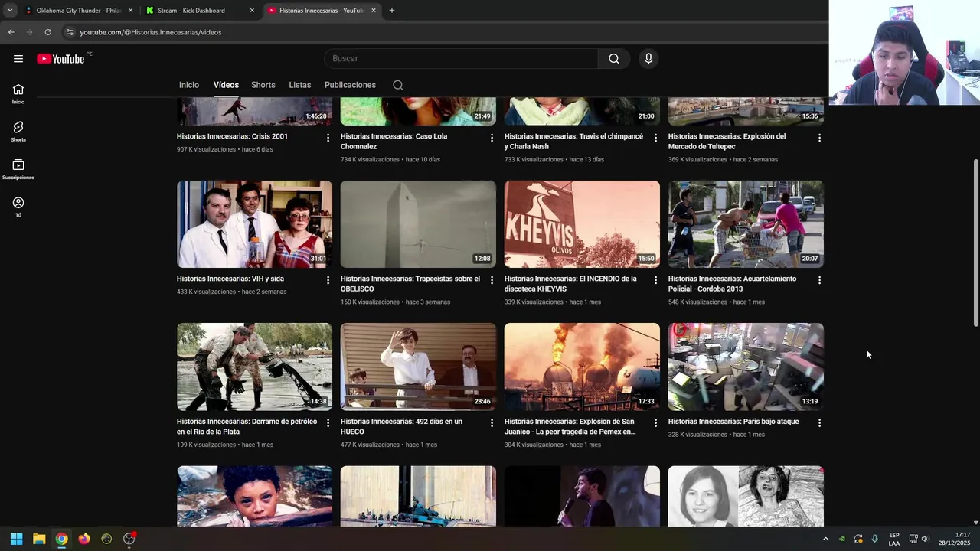Play KHEYVIS discoteca thumbnail
Viewport: 980px width, 551px height.
[x=582, y=224]
